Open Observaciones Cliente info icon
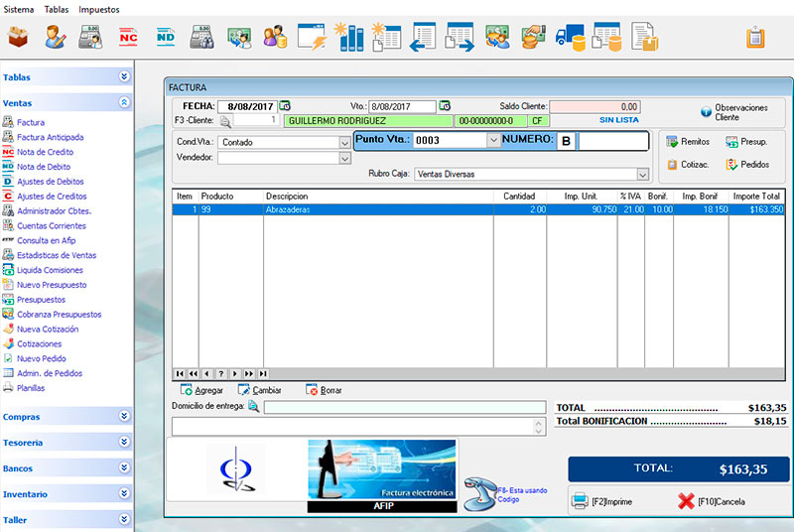The width and height of the screenshot is (794, 532). click(x=706, y=112)
